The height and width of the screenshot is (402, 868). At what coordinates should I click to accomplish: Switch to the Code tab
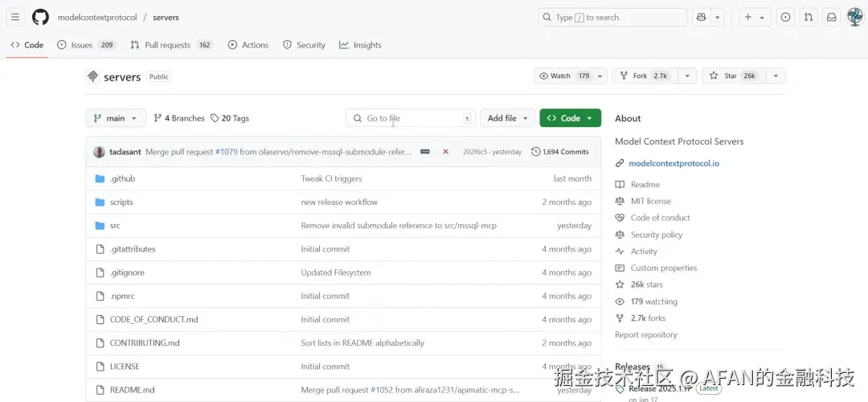click(27, 45)
